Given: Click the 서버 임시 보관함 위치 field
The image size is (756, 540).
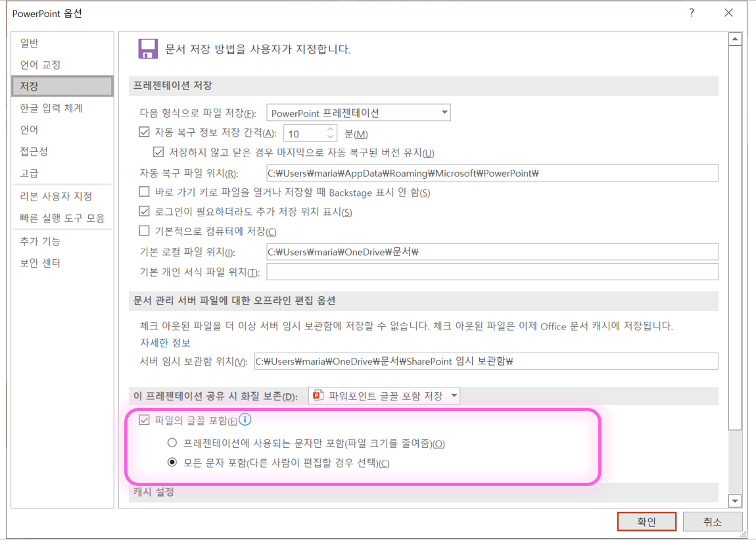Looking at the screenshot, I should pyautogui.click(x=486, y=361).
